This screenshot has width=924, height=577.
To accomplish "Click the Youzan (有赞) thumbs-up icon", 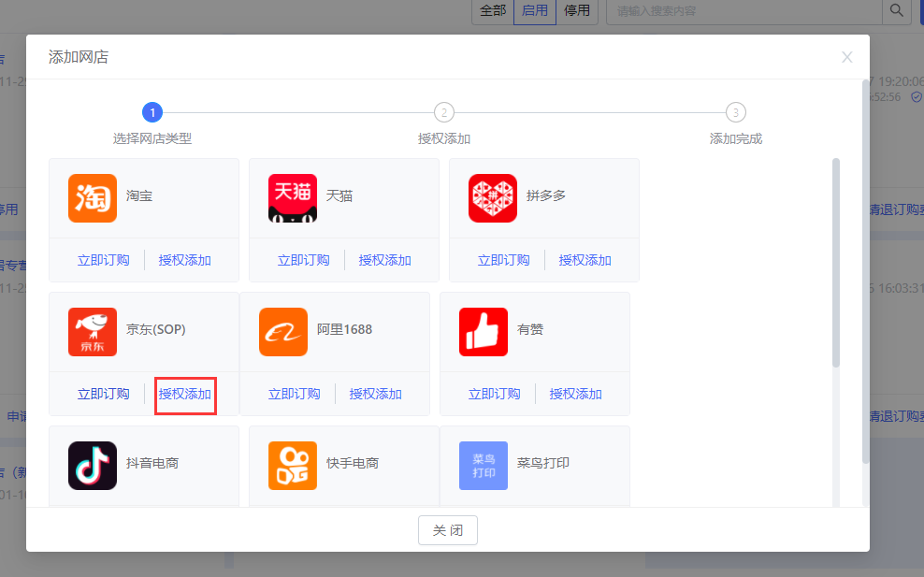I will point(484,332).
